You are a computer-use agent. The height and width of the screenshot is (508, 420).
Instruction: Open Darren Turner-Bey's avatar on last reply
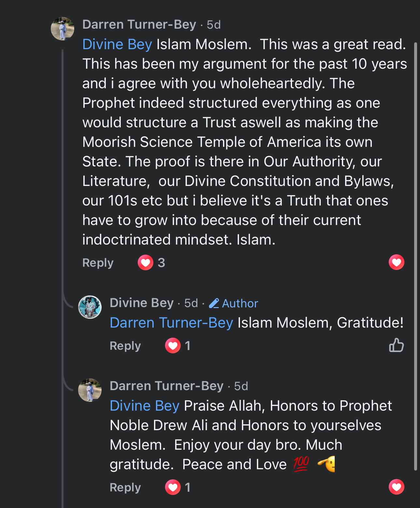point(90,390)
